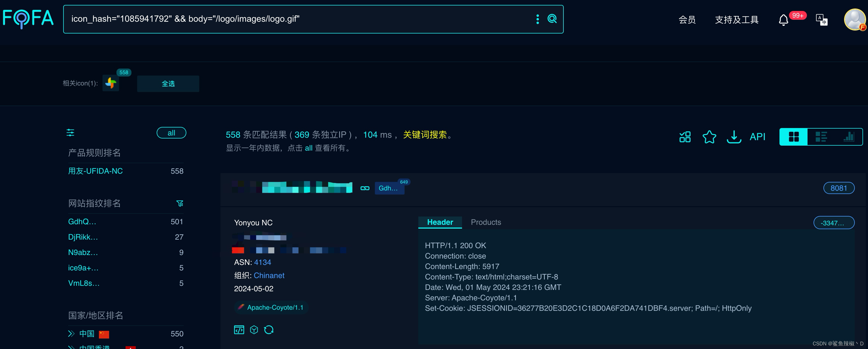Switch to Products tab
Screen dimensions: 868x349
coord(486,222)
